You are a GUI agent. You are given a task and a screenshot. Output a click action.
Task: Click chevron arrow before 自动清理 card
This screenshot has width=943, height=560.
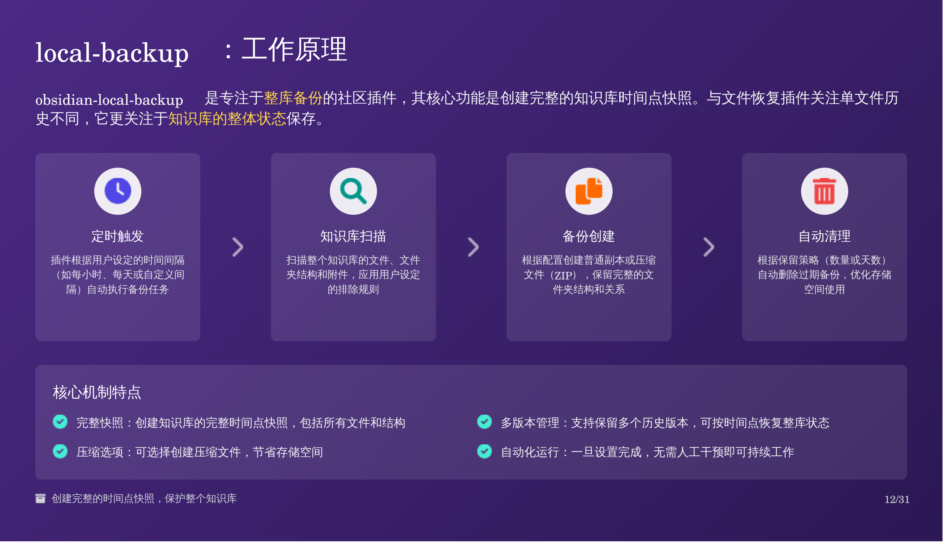pos(709,247)
